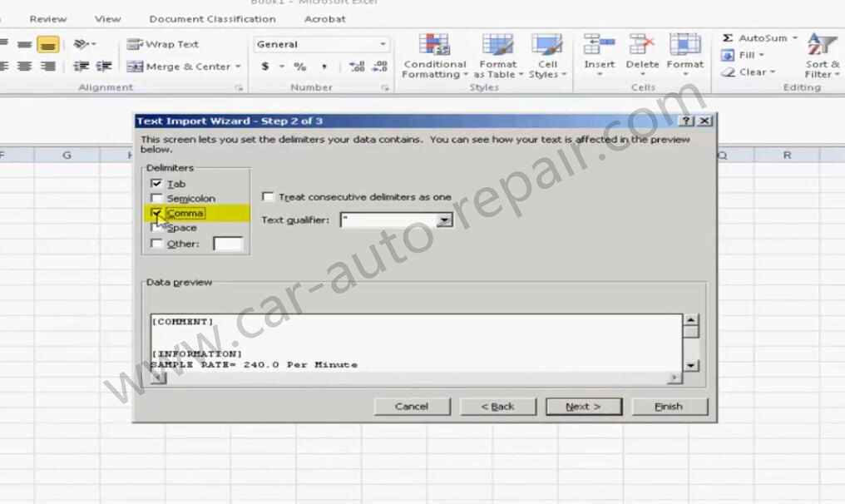845x504 pixels.
Task: Select the highlighted Bottom Align icon
Action: [48, 44]
